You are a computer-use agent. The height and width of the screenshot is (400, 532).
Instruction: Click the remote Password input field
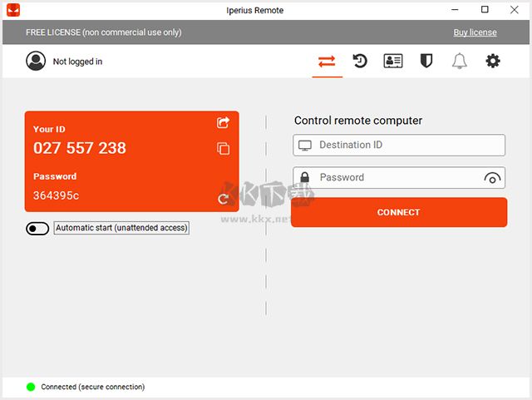coord(399,178)
